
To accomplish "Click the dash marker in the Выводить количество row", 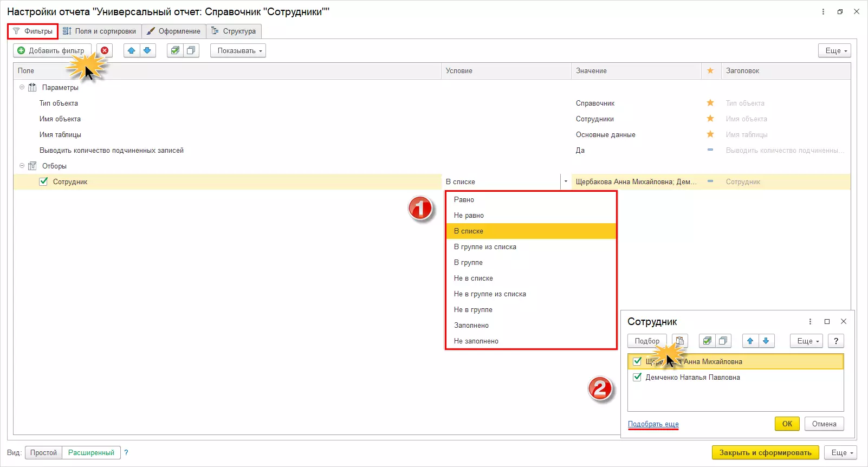I will (710, 150).
